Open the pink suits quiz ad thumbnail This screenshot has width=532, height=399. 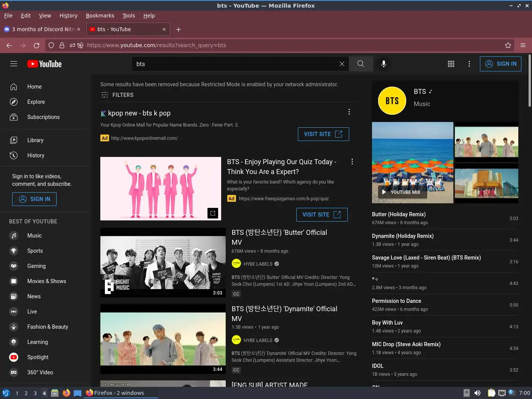161,188
